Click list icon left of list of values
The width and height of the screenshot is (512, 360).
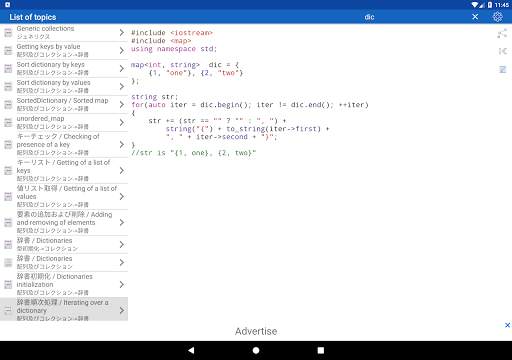tap(8, 197)
